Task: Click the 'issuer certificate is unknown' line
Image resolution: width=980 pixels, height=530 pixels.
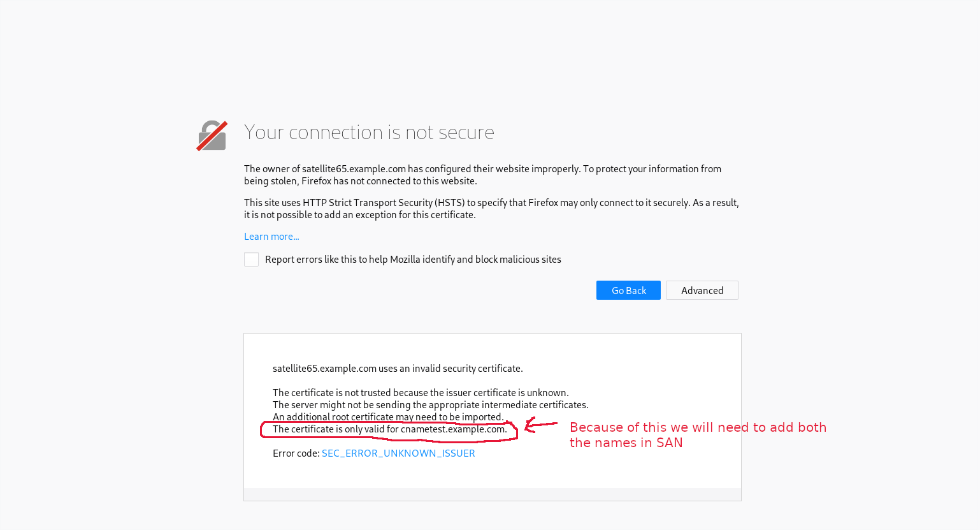Action: point(421,393)
